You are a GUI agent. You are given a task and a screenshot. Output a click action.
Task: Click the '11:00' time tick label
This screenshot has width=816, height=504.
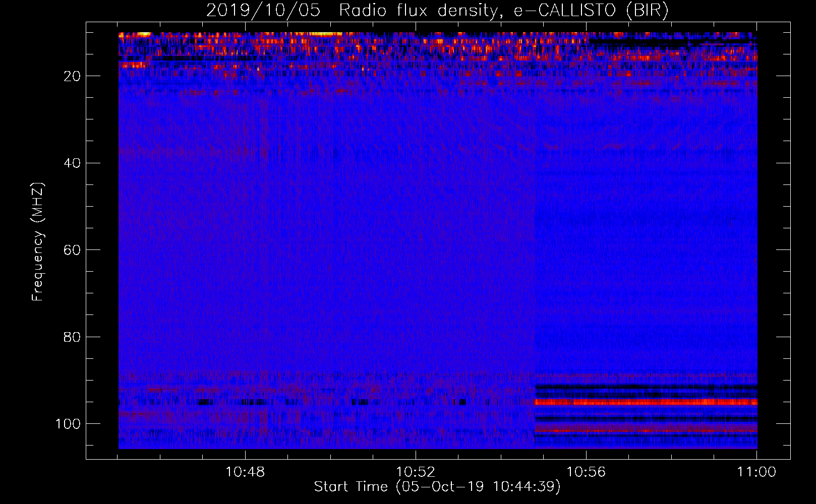point(756,472)
